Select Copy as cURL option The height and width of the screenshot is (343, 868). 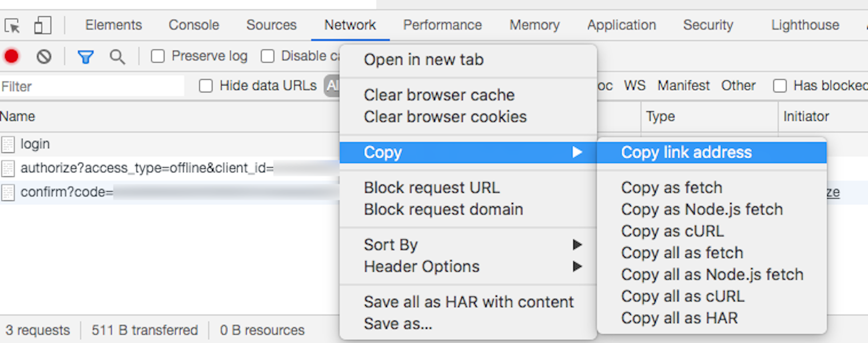(x=672, y=231)
